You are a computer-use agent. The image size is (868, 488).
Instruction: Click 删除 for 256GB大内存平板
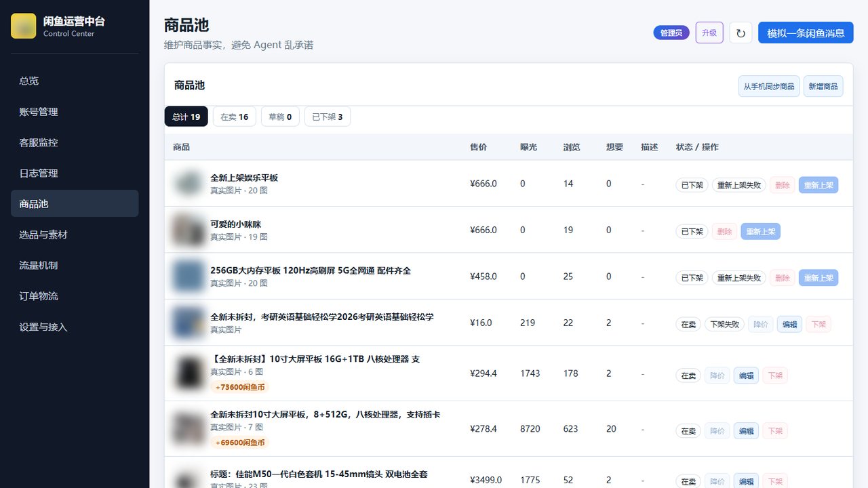click(783, 277)
